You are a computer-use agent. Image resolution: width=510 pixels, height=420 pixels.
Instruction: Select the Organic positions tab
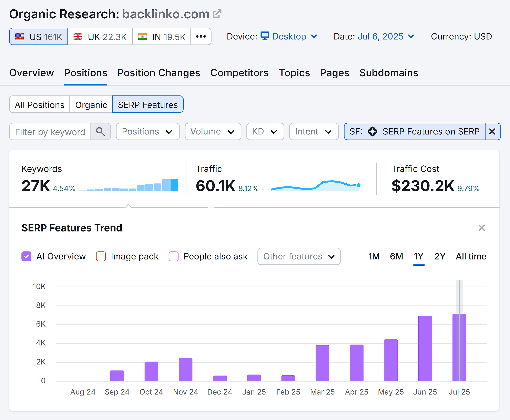point(91,104)
